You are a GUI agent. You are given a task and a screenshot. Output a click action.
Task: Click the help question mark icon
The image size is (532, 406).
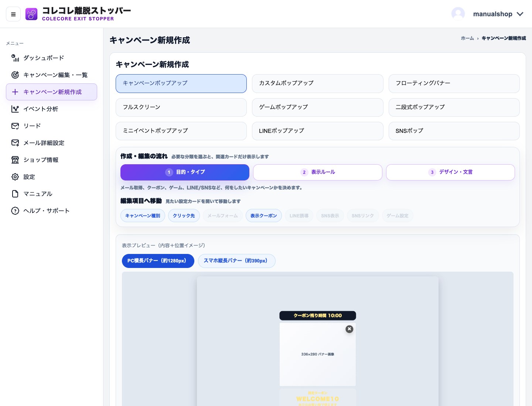pyautogui.click(x=15, y=211)
